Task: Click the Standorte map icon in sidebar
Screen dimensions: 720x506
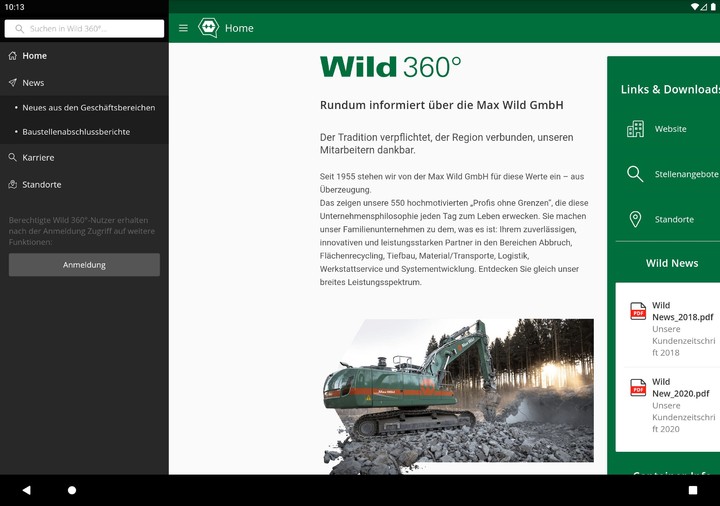Action: pos(12,185)
